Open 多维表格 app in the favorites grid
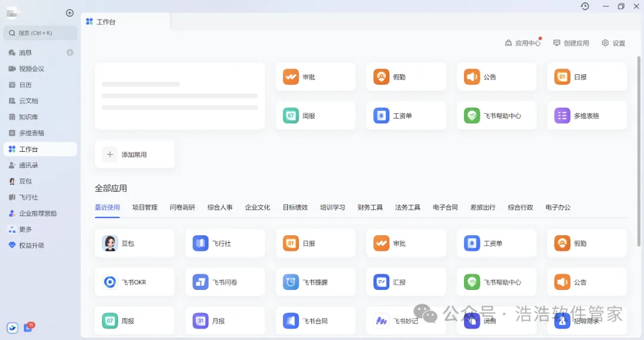The width and height of the screenshot is (644, 340). (587, 116)
